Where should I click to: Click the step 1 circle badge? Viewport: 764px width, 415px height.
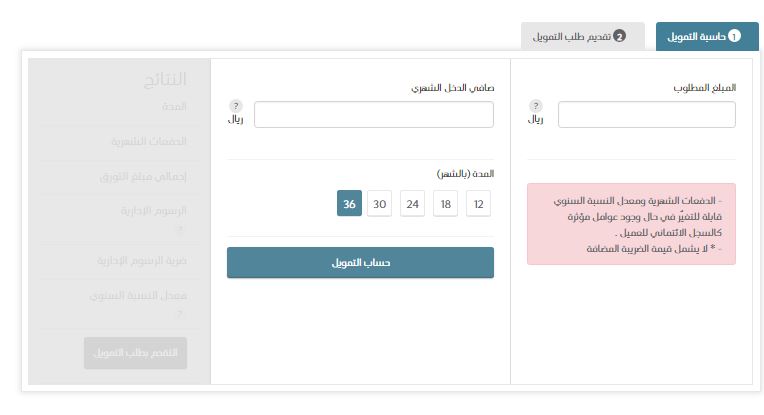point(734,36)
